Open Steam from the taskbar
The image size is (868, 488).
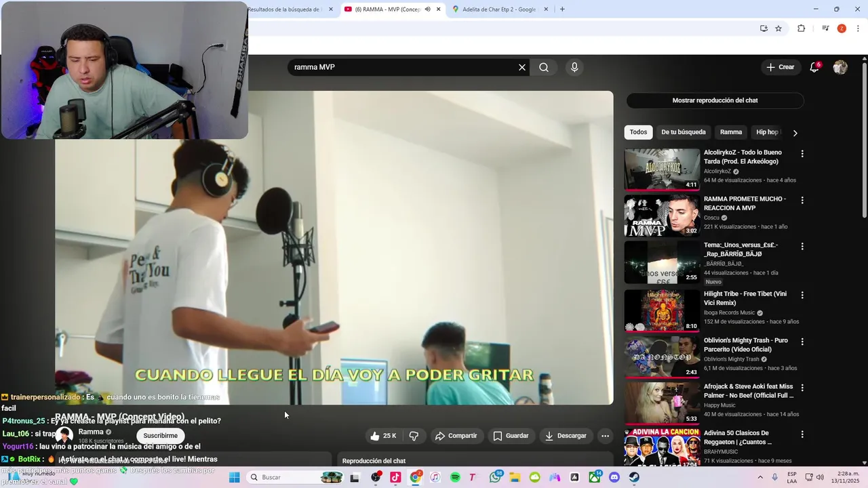pyautogui.click(x=634, y=477)
